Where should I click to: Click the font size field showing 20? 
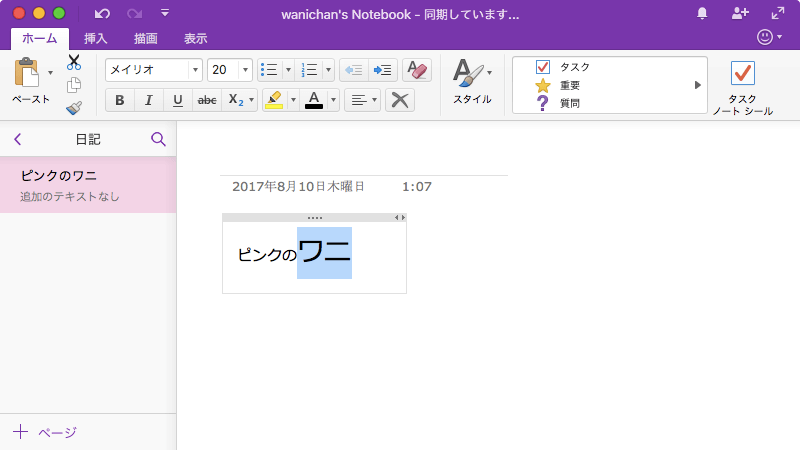(223, 70)
